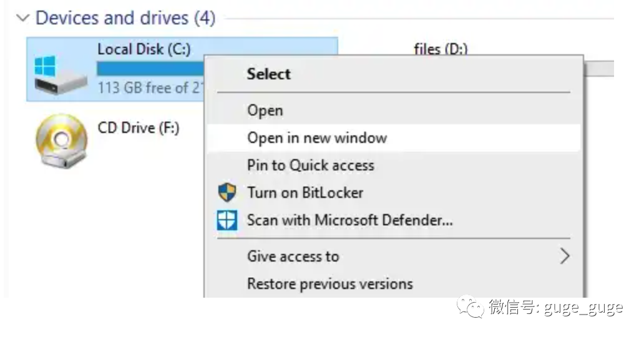This screenshot has height=337, width=644.
Task: Expand Give access to submenu arrow
Action: click(x=564, y=256)
